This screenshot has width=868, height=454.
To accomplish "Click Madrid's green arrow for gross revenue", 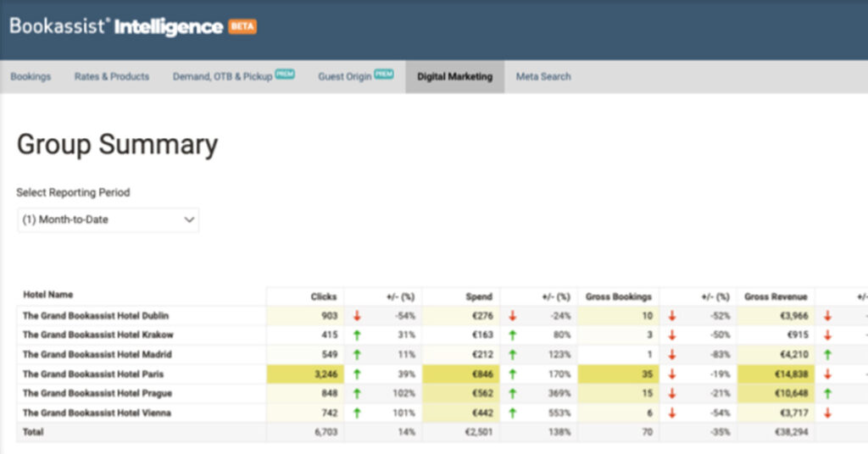I will coord(827,354).
